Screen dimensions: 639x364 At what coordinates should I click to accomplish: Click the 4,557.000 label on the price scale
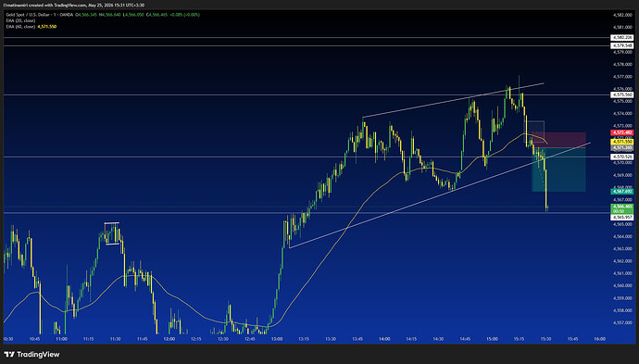click(x=622, y=322)
